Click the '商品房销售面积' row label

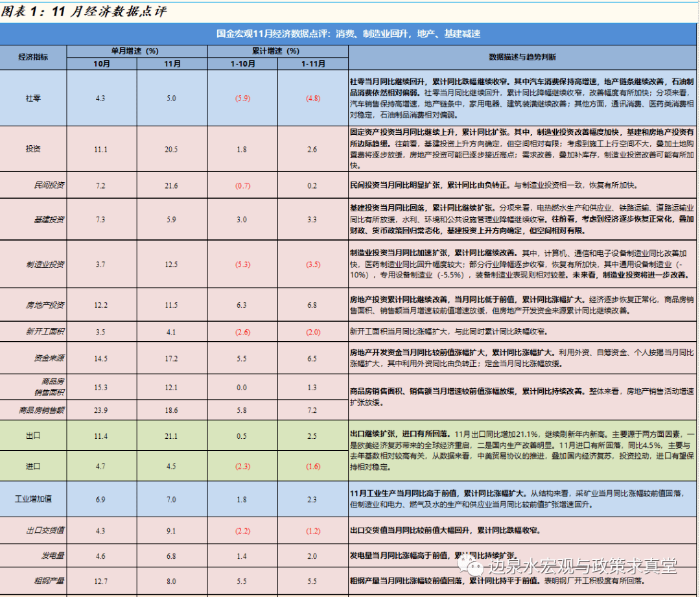[x=49, y=387]
